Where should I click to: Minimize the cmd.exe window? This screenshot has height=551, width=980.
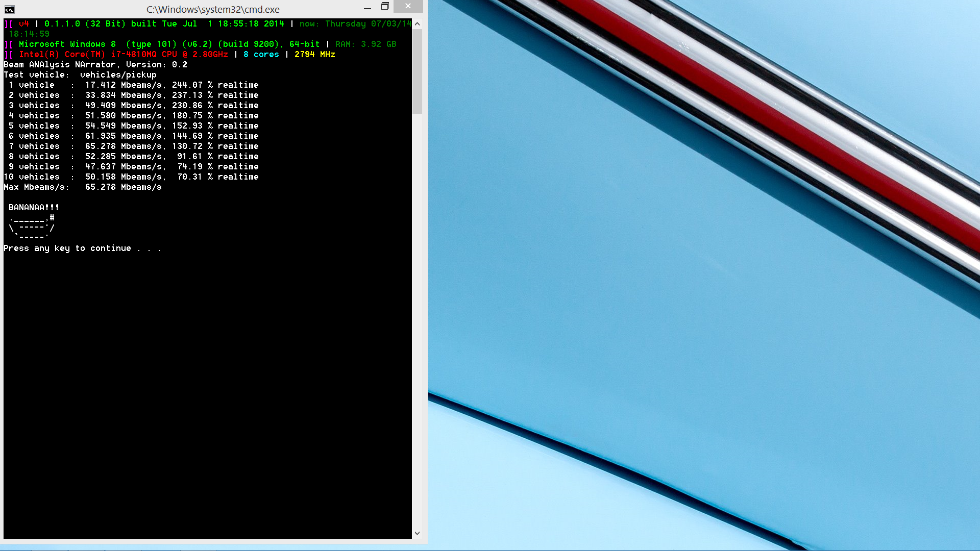pos(367,8)
